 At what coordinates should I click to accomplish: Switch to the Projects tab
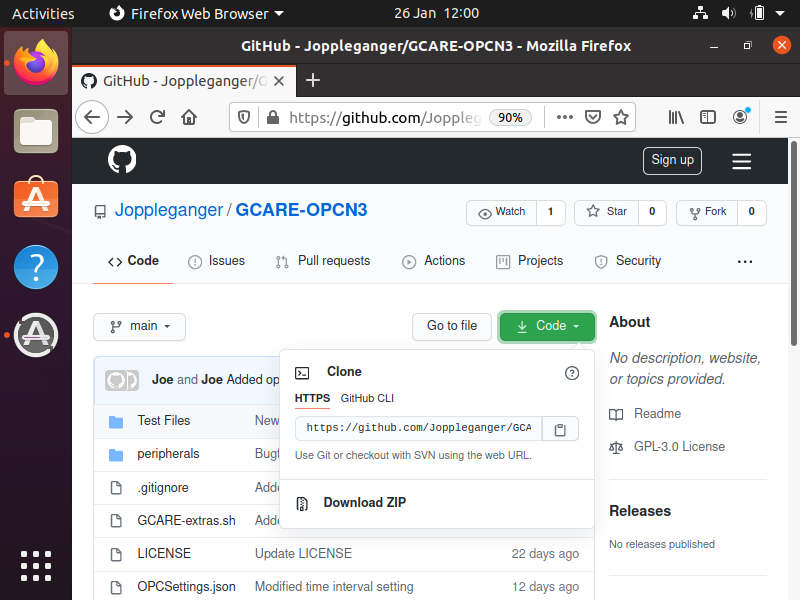529,261
